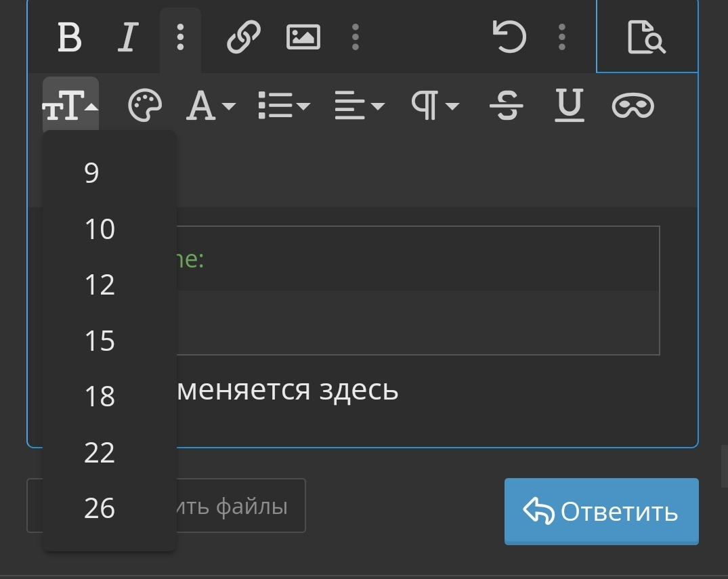Open the insert link dialog

pyautogui.click(x=243, y=37)
